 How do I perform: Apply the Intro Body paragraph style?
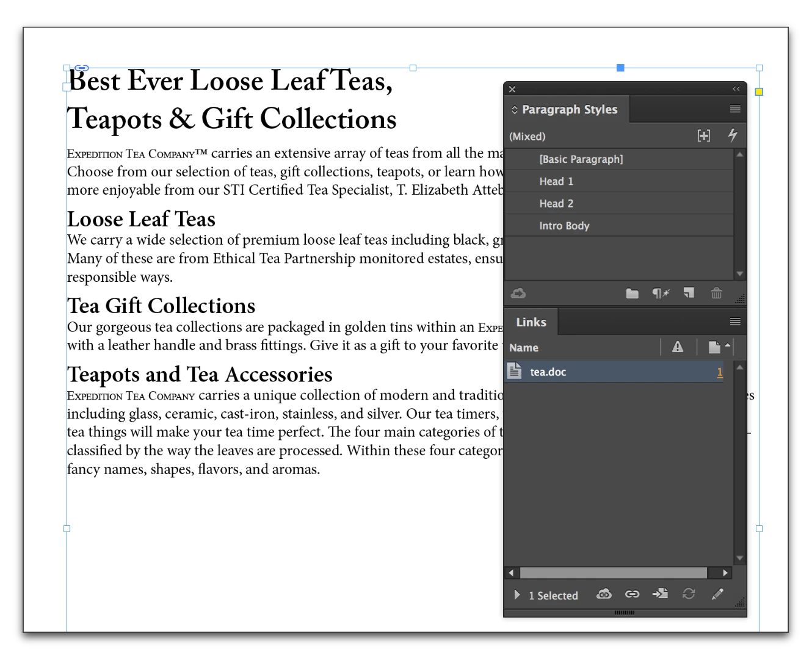[x=619, y=226]
